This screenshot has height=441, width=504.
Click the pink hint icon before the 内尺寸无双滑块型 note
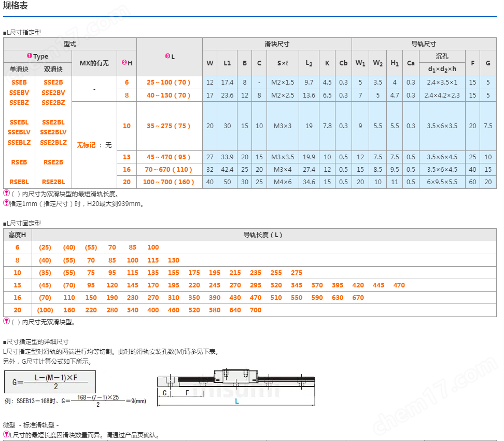coord(6,321)
